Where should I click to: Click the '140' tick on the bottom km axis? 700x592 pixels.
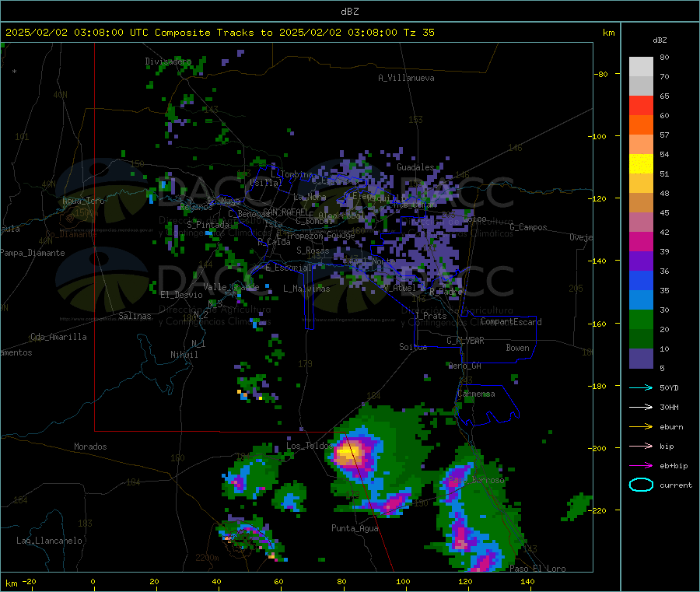tap(527, 581)
